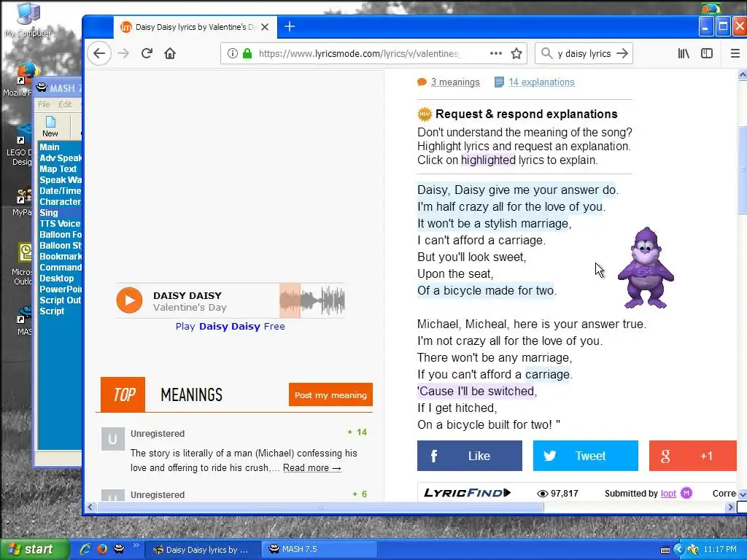Click the keyboard tray icon

[665, 550]
